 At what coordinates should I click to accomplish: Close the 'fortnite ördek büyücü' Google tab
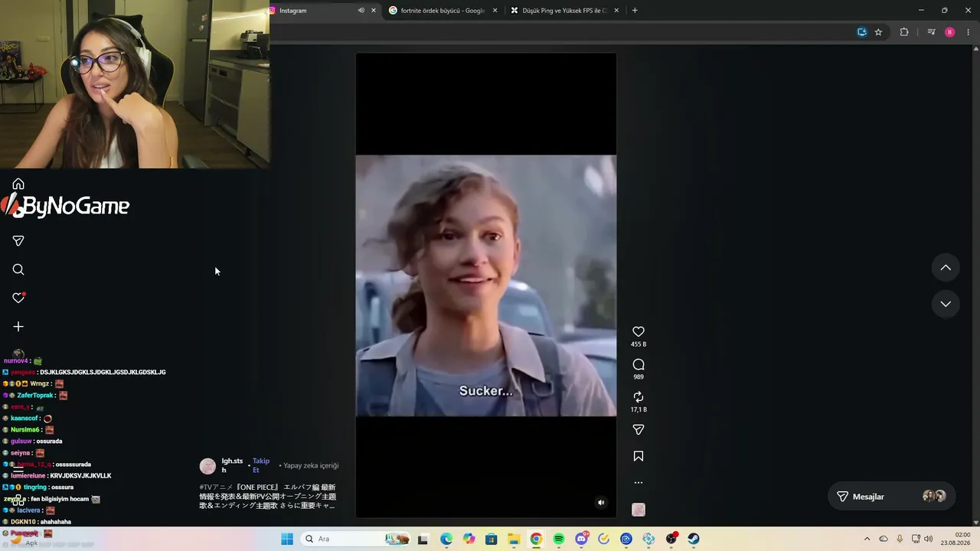tap(495, 11)
